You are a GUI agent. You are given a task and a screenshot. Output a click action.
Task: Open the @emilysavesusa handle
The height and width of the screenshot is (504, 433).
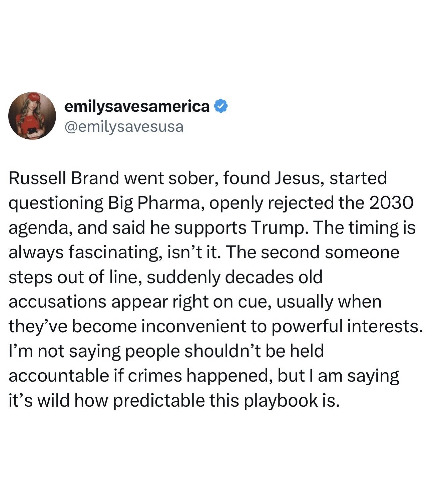(124, 127)
